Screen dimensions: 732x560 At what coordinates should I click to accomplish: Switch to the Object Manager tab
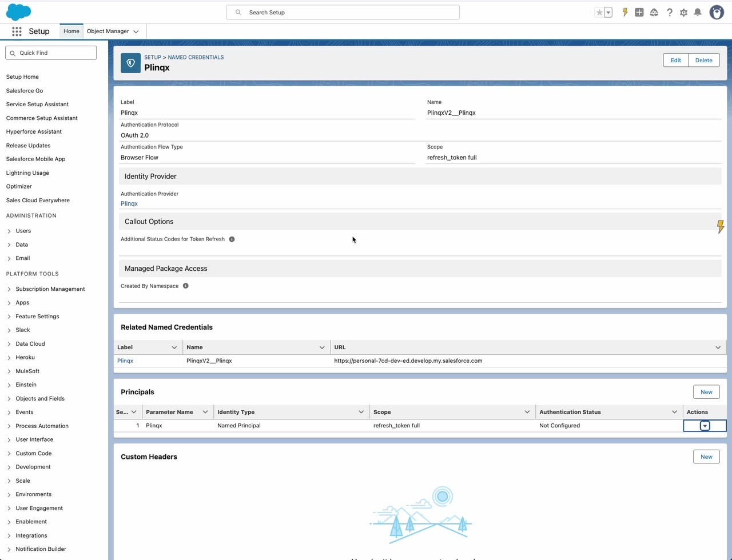pyautogui.click(x=108, y=31)
